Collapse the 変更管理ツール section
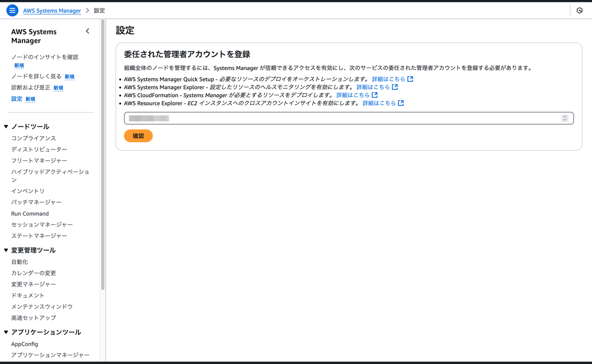The height and width of the screenshot is (364, 592). (x=6, y=251)
